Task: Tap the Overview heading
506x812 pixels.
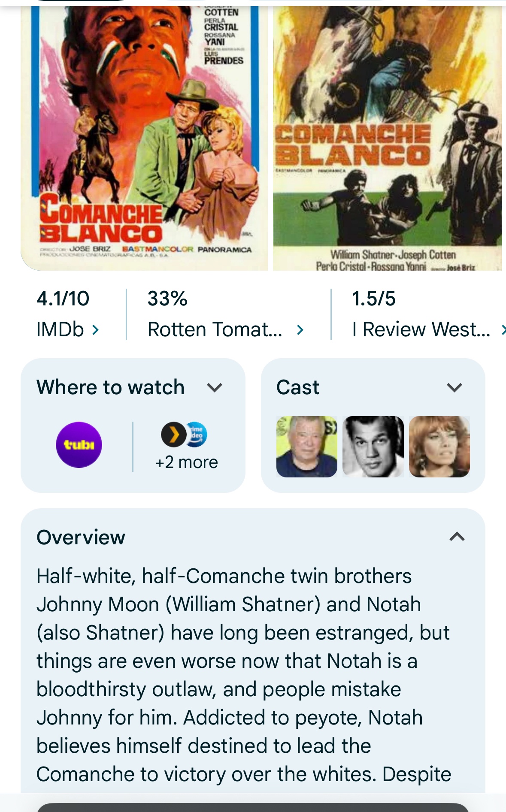Action: [x=81, y=537]
